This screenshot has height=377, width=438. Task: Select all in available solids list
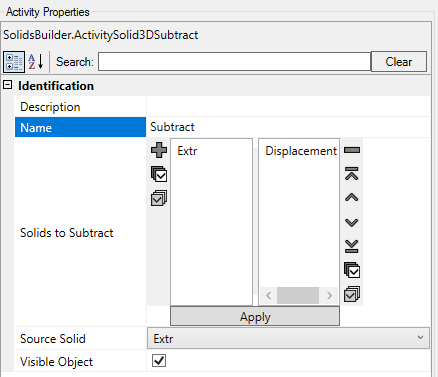[159, 174]
